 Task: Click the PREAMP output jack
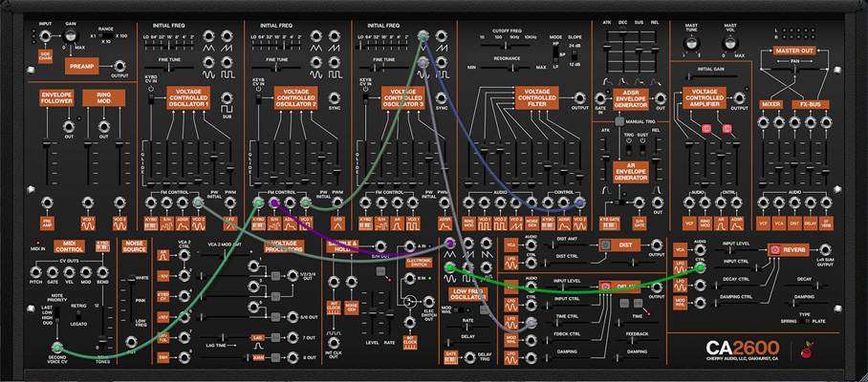(119, 66)
